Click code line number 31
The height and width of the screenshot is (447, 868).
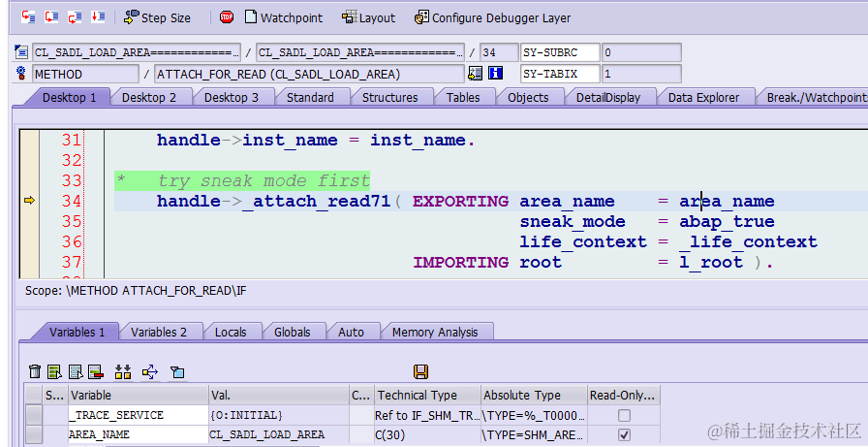[x=72, y=141]
